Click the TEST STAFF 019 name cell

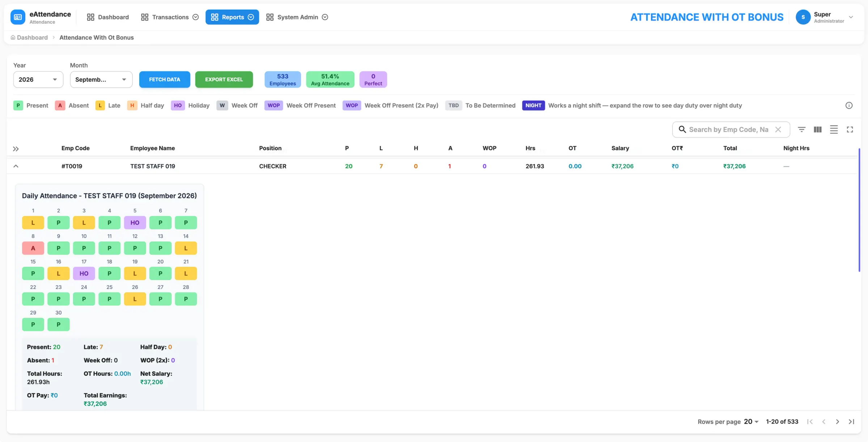click(x=152, y=166)
